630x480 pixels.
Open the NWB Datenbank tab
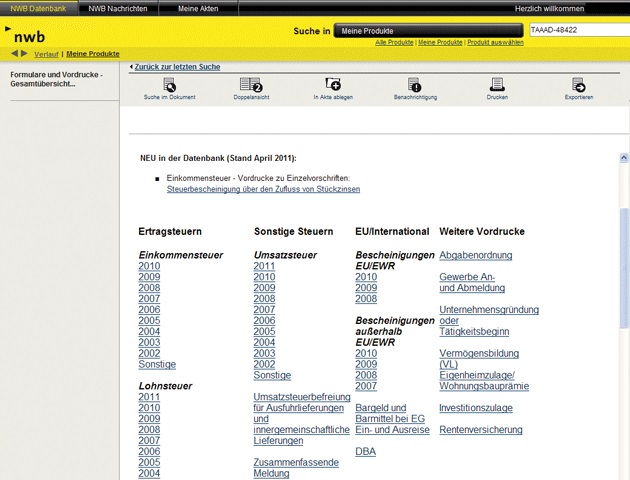click(x=38, y=8)
